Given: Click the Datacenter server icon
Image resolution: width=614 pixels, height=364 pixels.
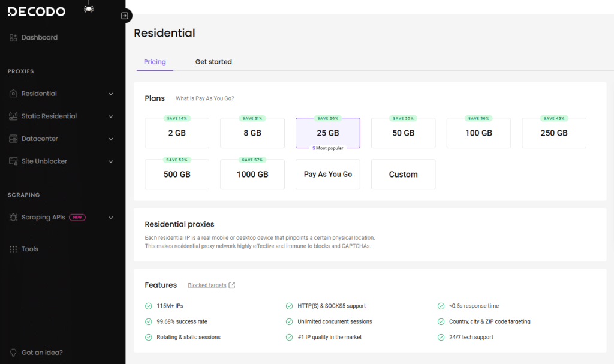Looking at the screenshot, I should click(13, 139).
